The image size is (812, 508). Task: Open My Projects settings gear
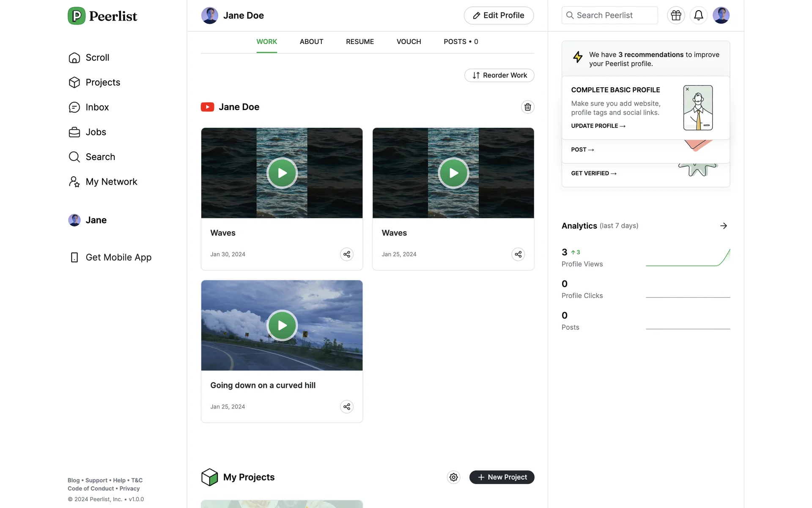tap(453, 478)
